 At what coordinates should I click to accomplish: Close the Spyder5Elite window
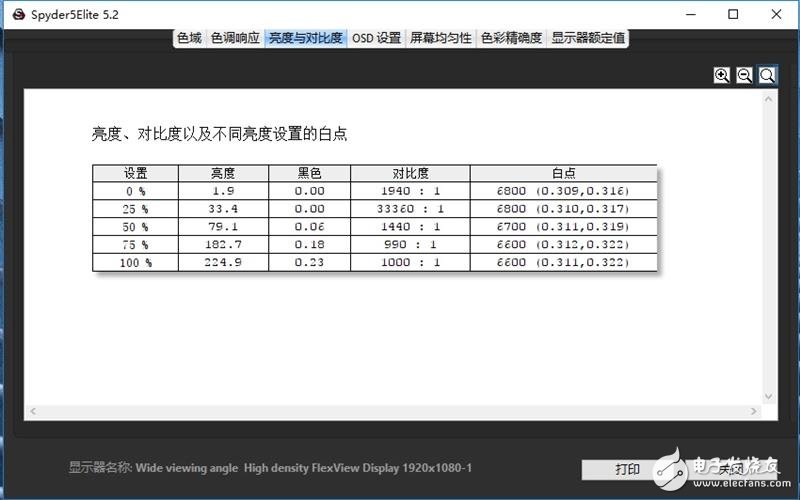click(776, 14)
